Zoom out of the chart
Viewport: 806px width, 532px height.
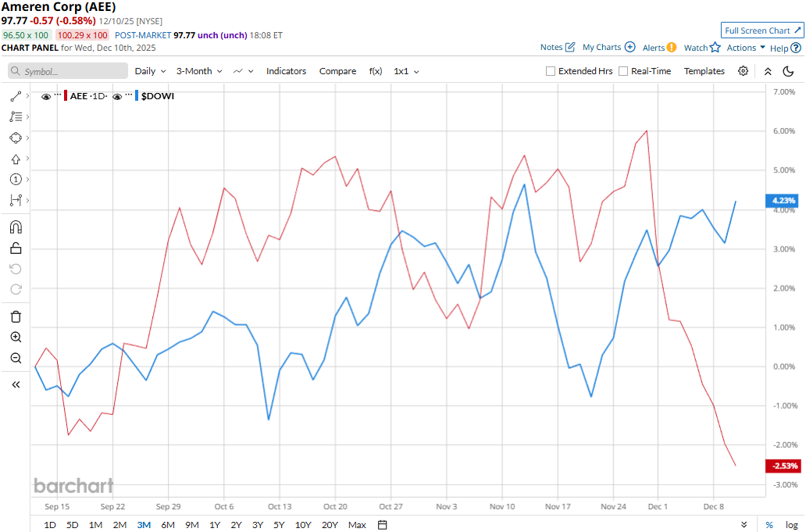click(x=16, y=358)
